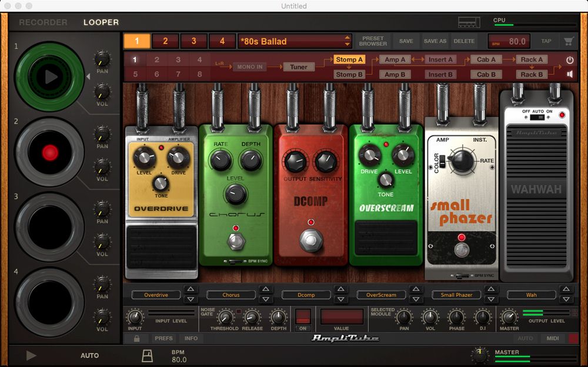The height and width of the screenshot is (367, 588).
Task: Select the Amp A module in chain
Action: tap(395, 59)
